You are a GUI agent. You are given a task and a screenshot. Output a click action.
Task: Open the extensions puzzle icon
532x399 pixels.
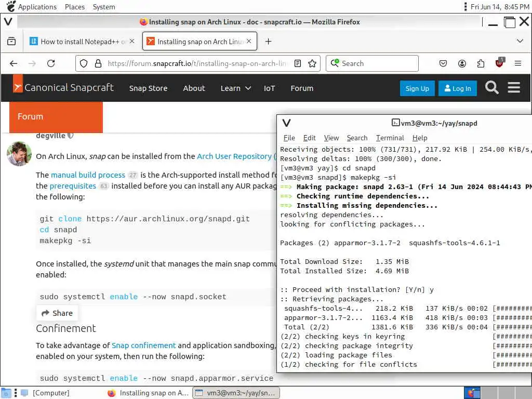tap(481, 63)
